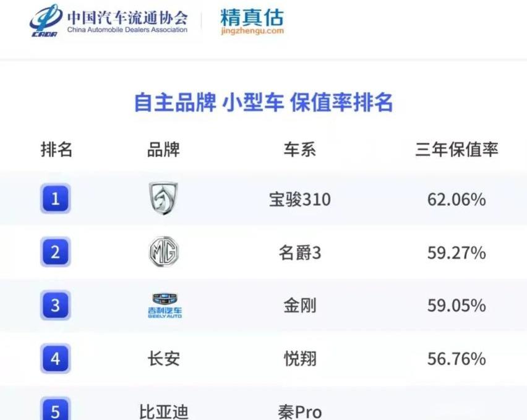Click the 排名 column header

tap(56, 149)
